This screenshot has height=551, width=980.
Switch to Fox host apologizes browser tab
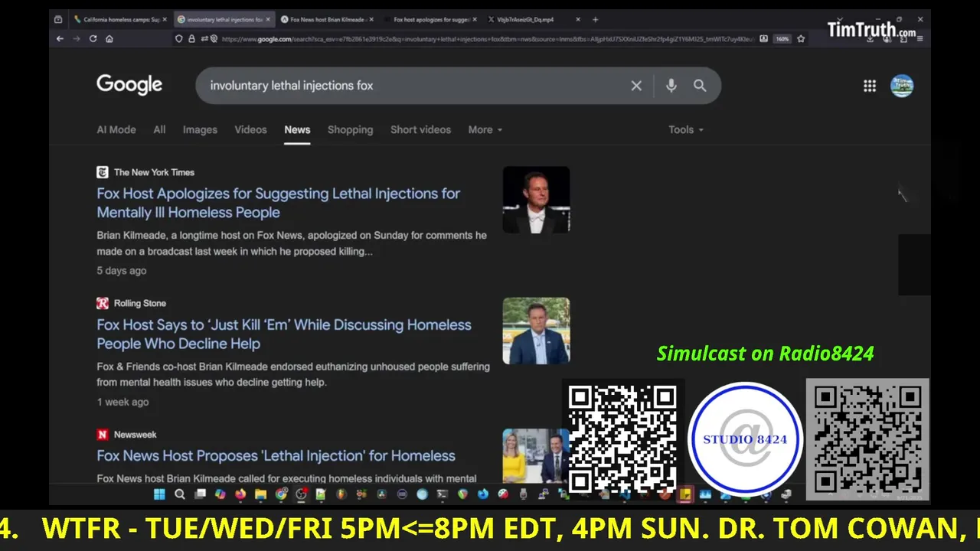pos(429,19)
